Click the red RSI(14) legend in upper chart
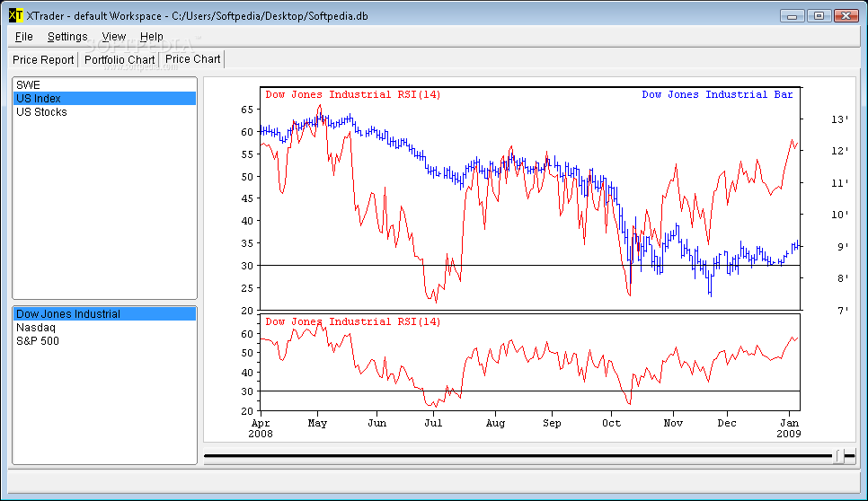 click(x=352, y=94)
